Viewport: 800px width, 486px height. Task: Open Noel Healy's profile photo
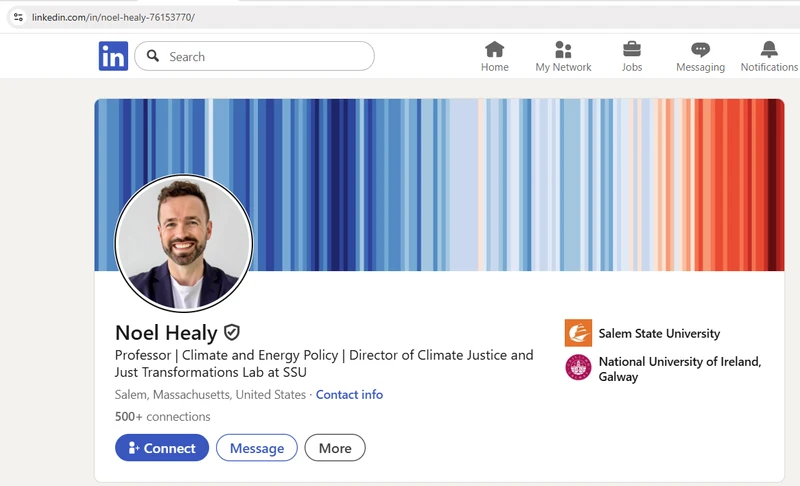pyautogui.click(x=184, y=245)
